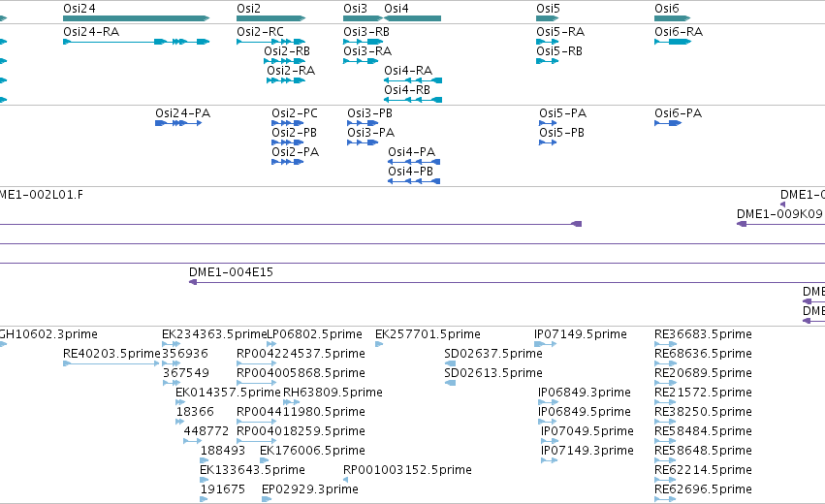Click EST LP06802.5prime

315,334
